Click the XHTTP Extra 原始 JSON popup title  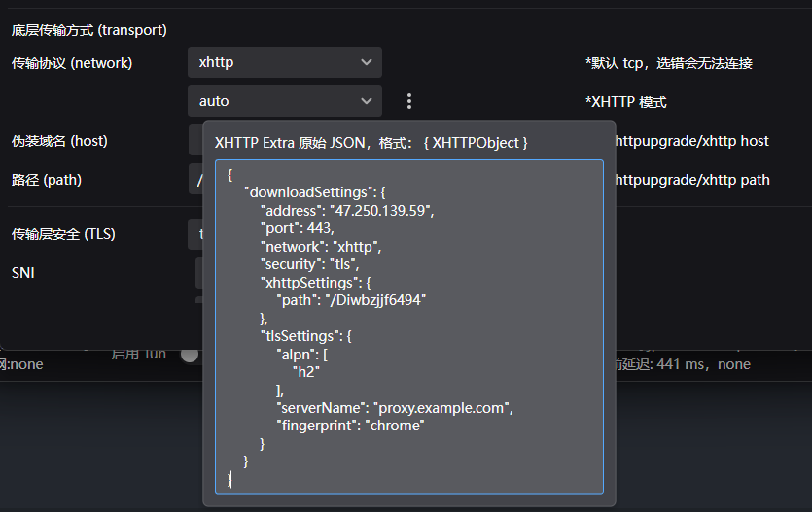coord(371,143)
